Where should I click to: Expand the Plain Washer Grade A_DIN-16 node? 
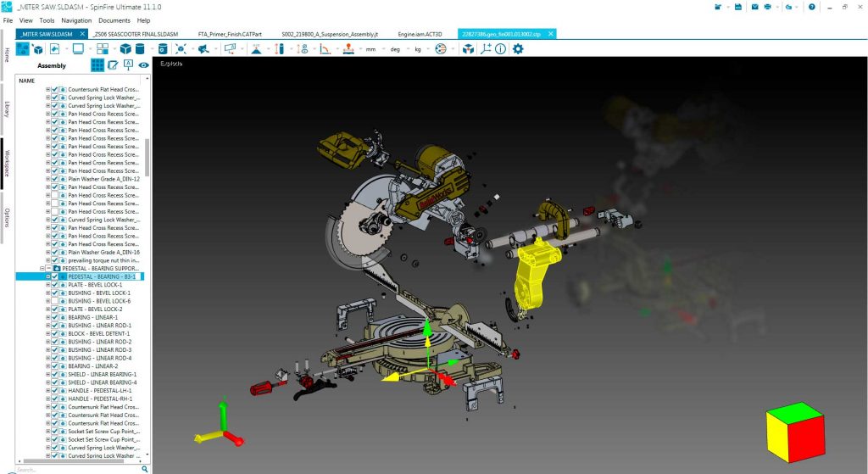point(48,252)
